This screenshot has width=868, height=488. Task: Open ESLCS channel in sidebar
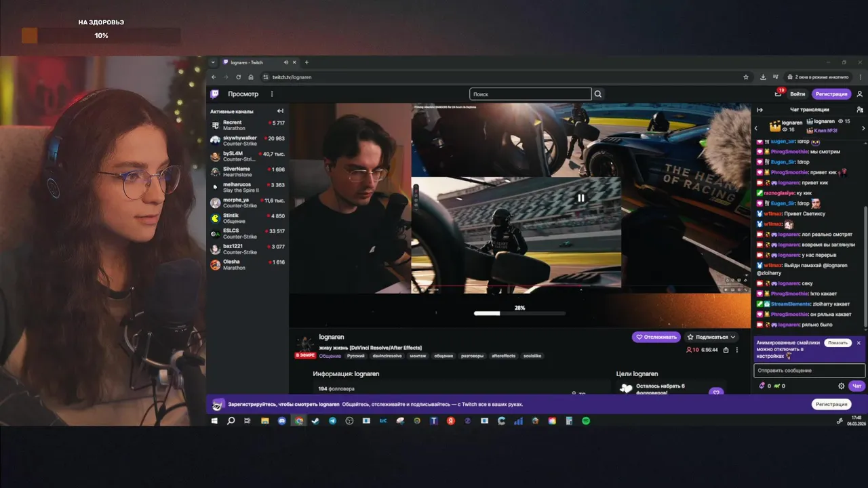[x=248, y=234]
